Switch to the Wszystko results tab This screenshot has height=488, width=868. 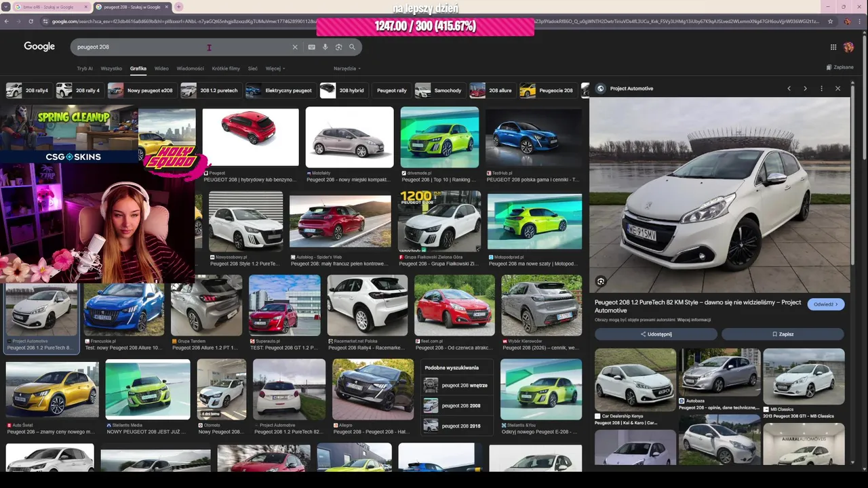[x=111, y=68]
